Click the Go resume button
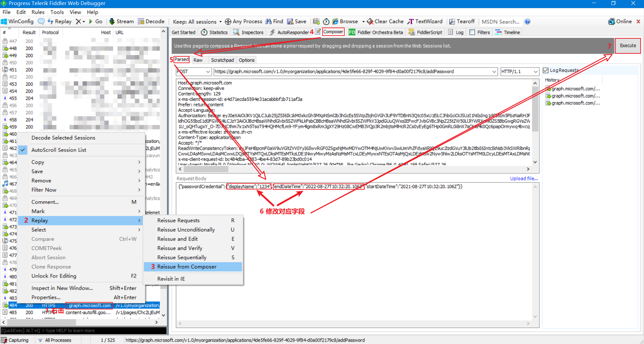The image size is (644, 344). [x=96, y=21]
